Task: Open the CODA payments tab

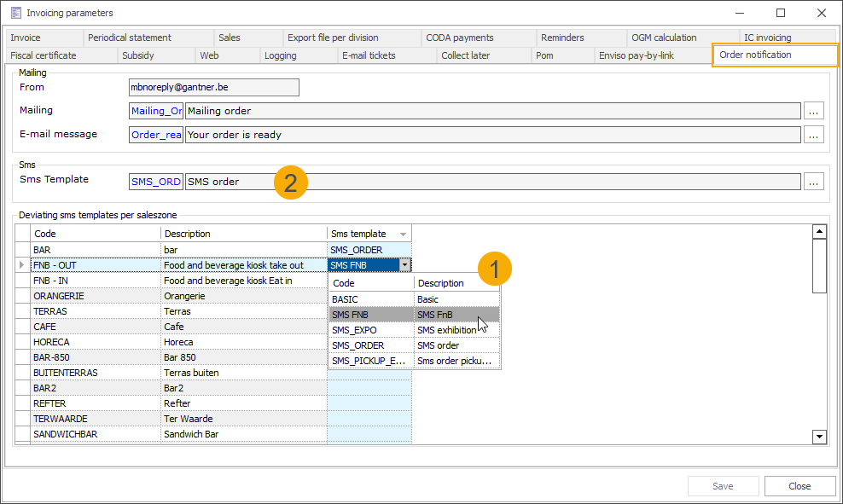Action: tap(461, 38)
